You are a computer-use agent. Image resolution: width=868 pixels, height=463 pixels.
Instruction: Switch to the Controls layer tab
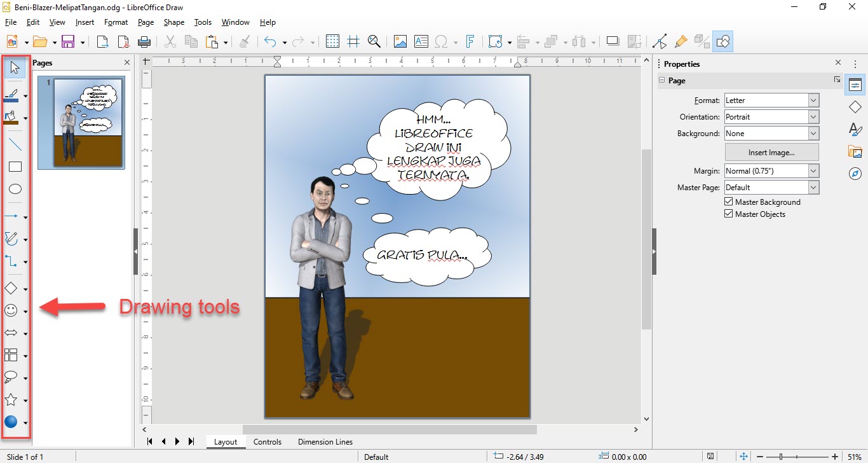(x=268, y=442)
